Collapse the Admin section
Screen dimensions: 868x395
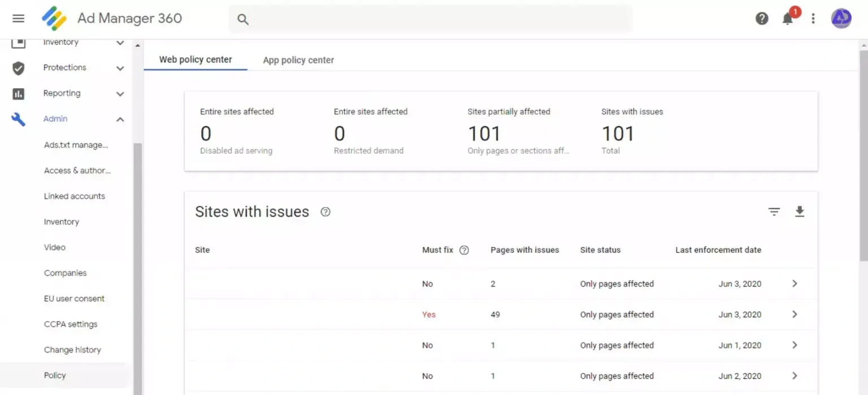[x=120, y=119]
